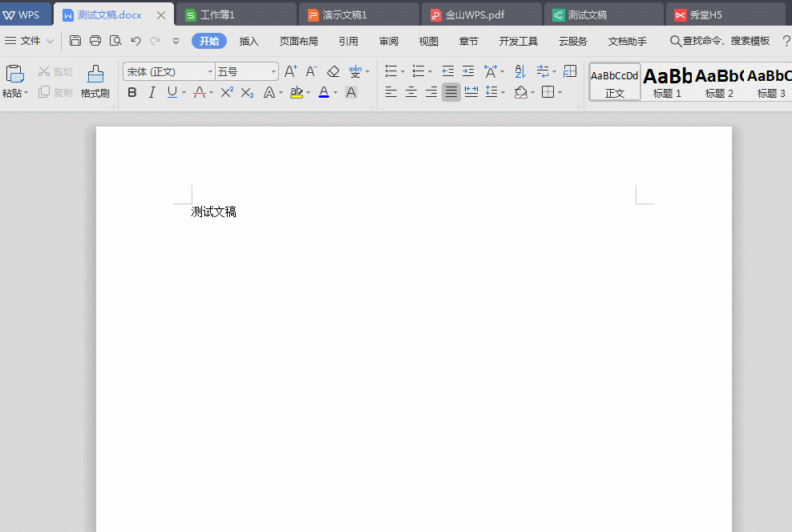Expand the underline style dropdown arrow

coord(184,93)
